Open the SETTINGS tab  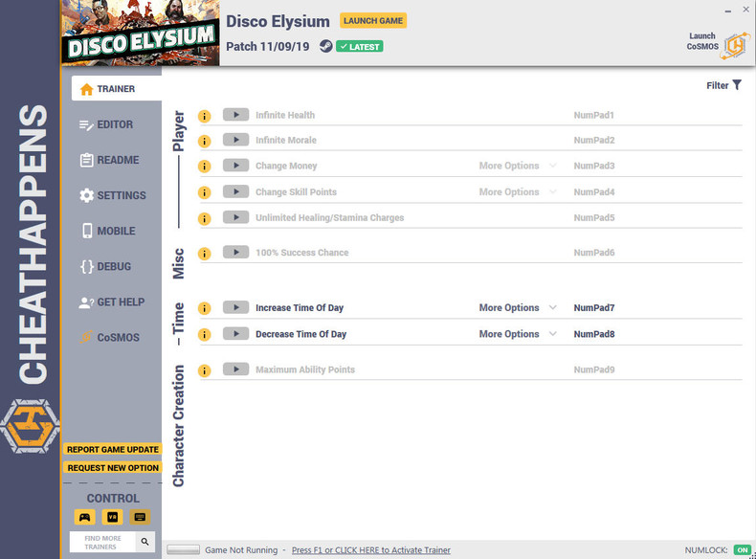coord(112,195)
